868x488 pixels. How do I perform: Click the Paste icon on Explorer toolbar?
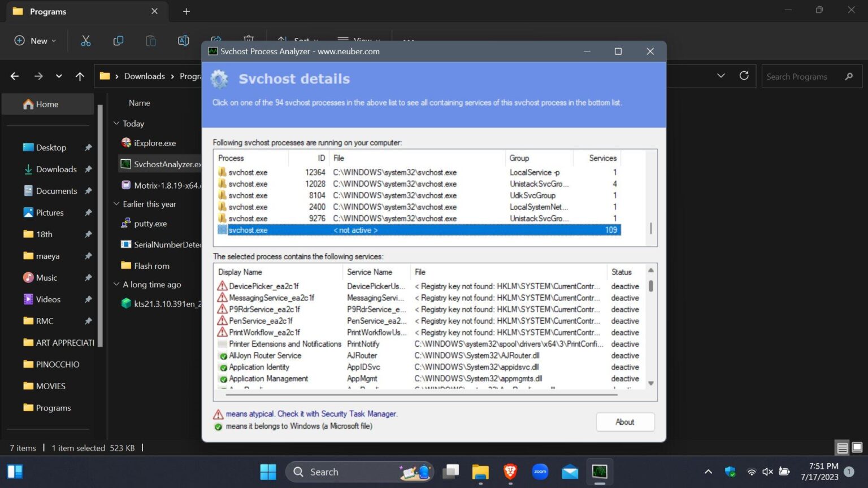(x=150, y=40)
